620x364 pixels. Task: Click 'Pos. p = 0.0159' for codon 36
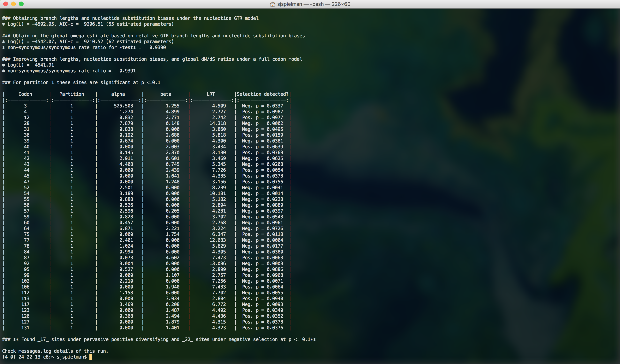[262, 135]
